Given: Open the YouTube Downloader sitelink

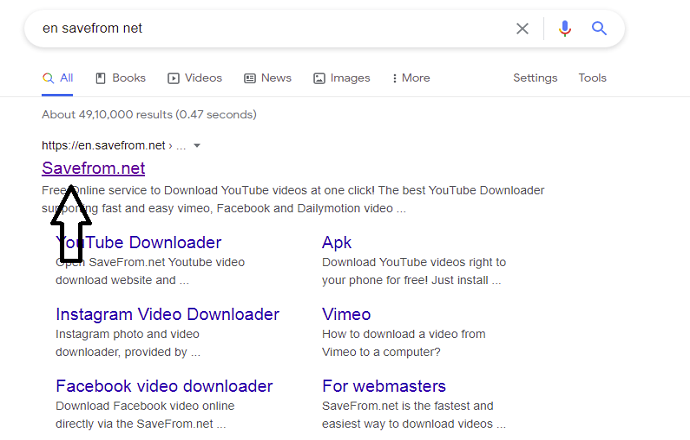Looking at the screenshot, I should tap(150, 242).
